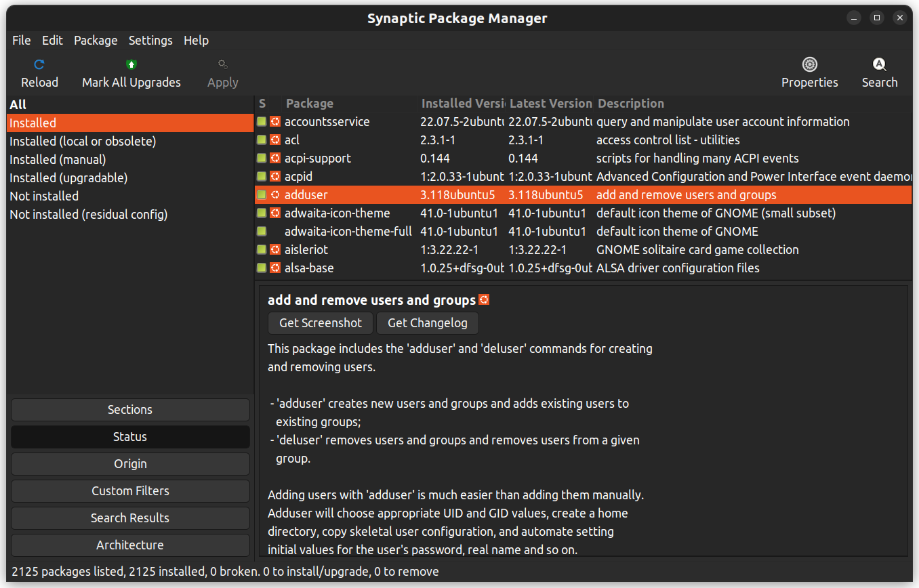The width and height of the screenshot is (919, 588).
Task: Open the Package menu
Action: 96,41
